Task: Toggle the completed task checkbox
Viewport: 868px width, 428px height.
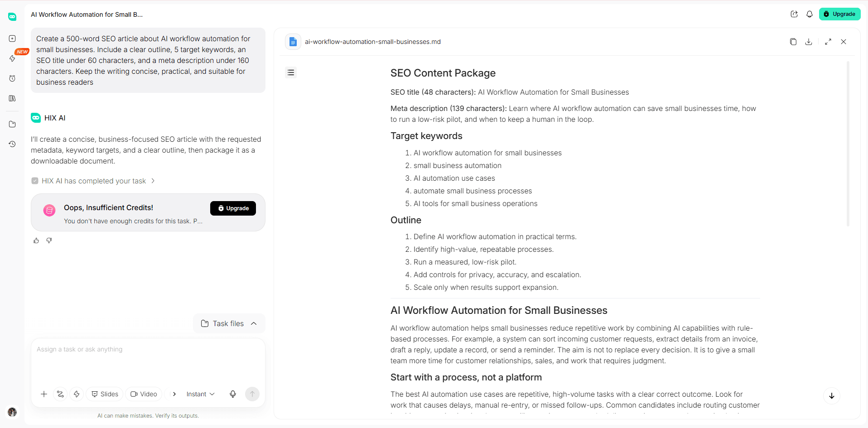Action: click(x=35, y=181)
